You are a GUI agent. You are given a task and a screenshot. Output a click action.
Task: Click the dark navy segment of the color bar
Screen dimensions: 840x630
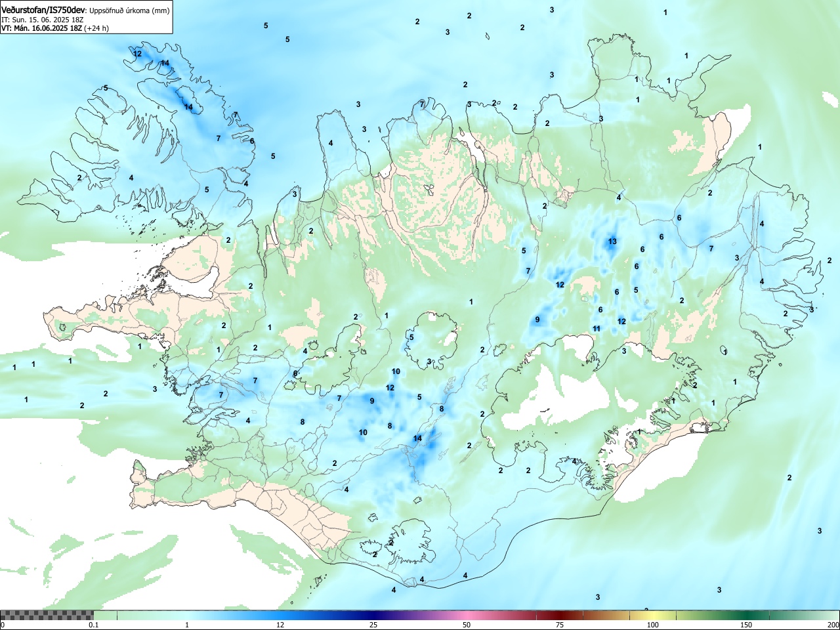click(373, 615)
